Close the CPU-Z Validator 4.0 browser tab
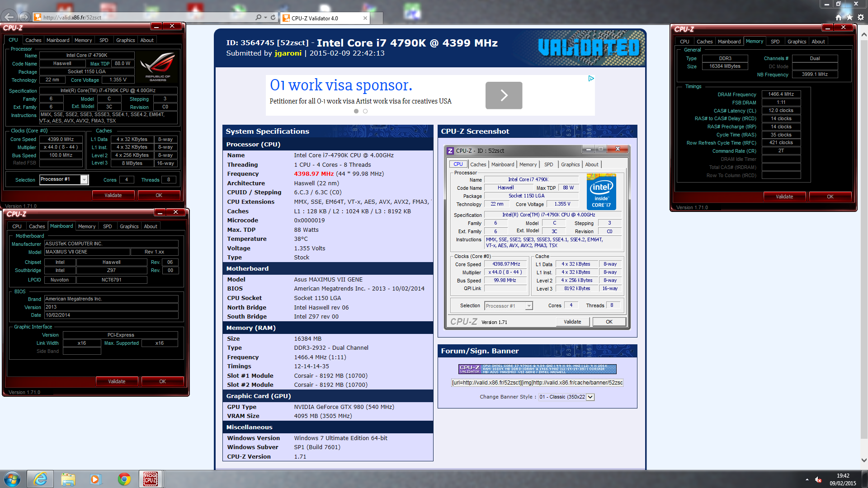868x488 pixels. click(365, 18)
